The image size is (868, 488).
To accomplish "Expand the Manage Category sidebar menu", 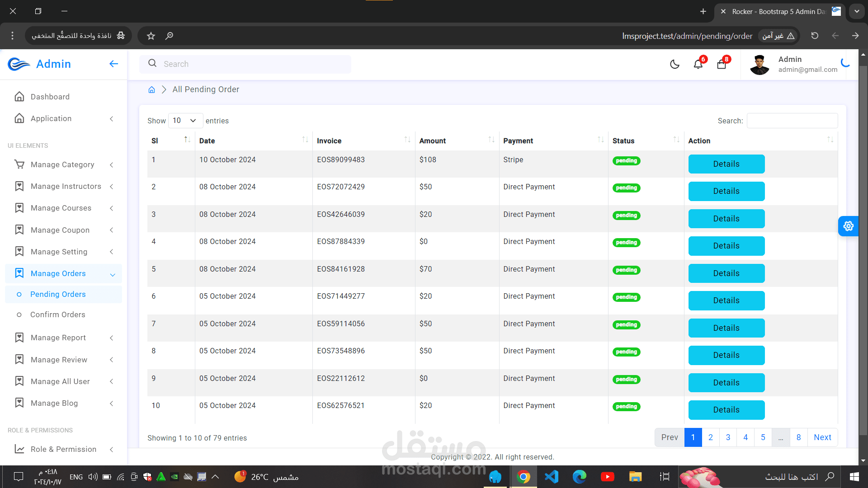I will 63,164.
